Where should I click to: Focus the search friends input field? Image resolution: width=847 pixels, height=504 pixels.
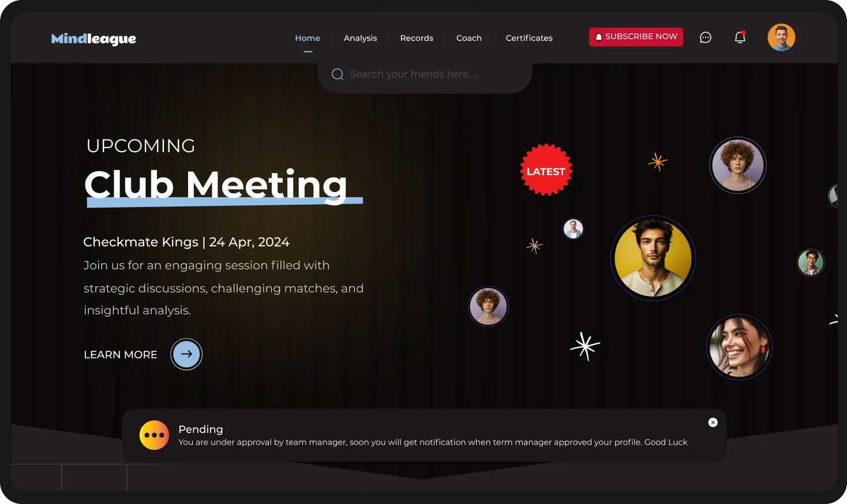(425, 74)
